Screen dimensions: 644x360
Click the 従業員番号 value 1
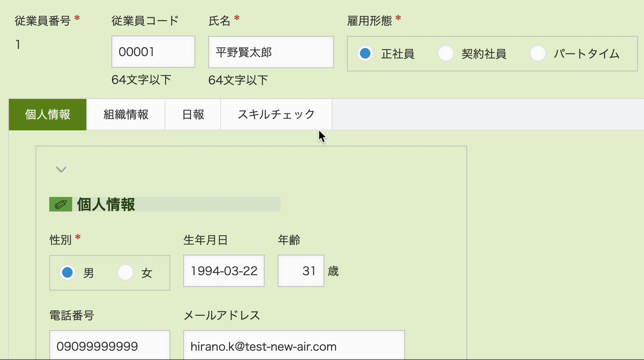point(18,44)
